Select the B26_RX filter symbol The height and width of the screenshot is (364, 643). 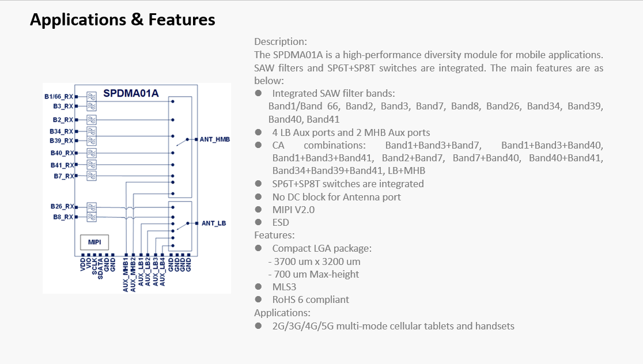pos(91,206)
